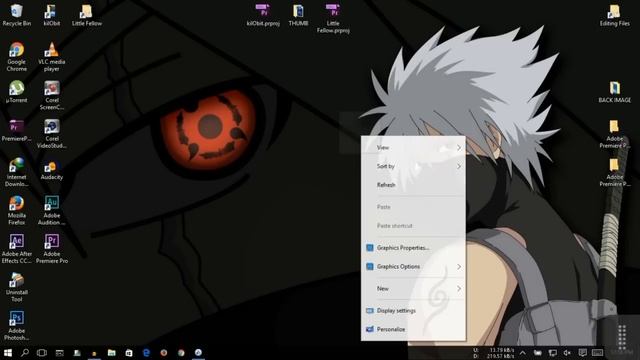Open the network tray icon
Viewport: 640px width, 360px height.
(x=552, y=353)
